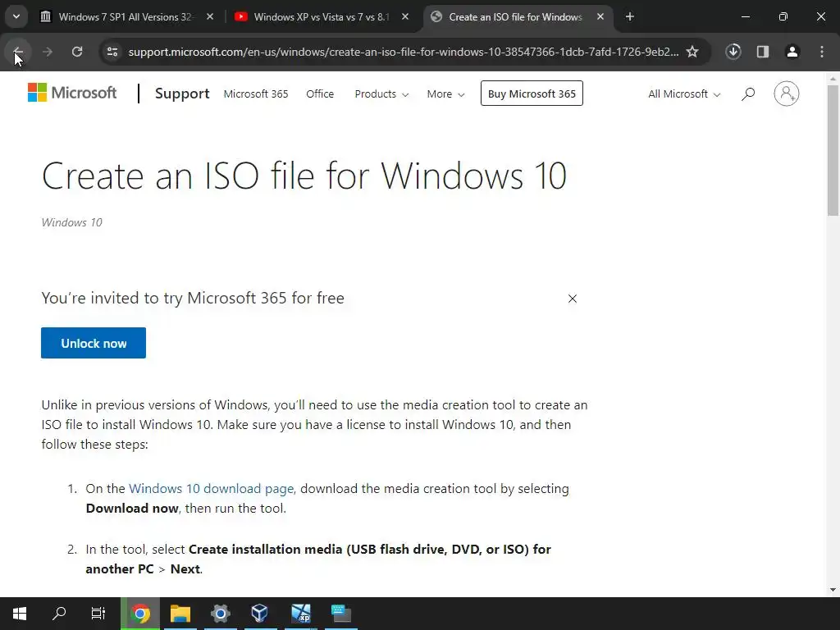Open taskbar search magnifier
Screen dimensions: 840x630
(x=59, y=614)
